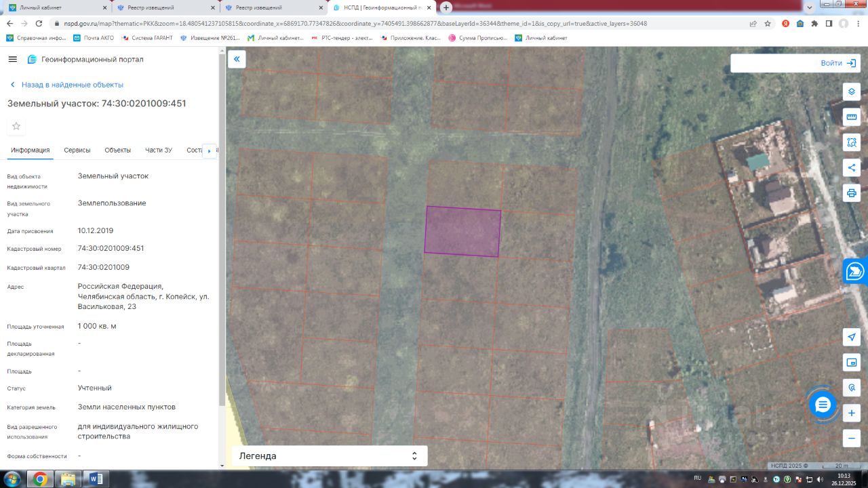Click the Земли населенных пунктов value
The image size is (868, 488).
tap(127, 407)
